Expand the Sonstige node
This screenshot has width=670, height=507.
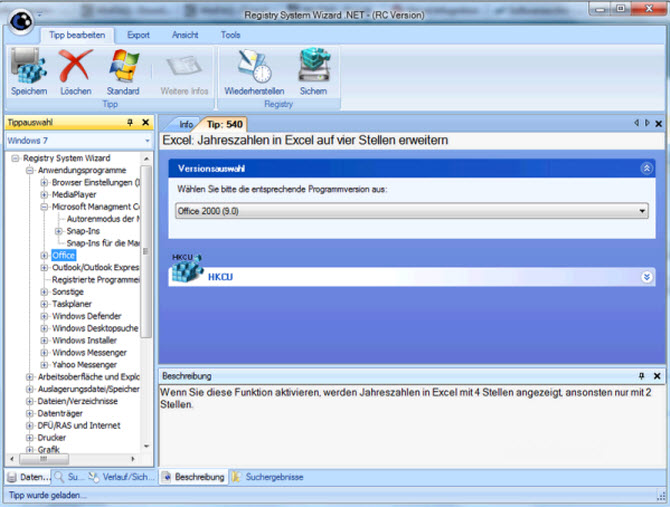tap(44, 292)
